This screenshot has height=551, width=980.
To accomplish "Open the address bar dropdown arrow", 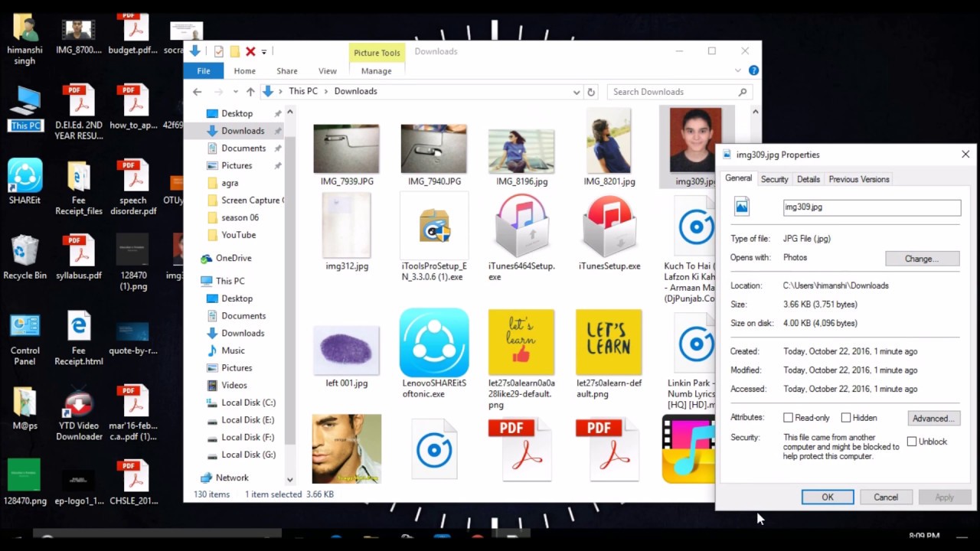I will [576, 91].
